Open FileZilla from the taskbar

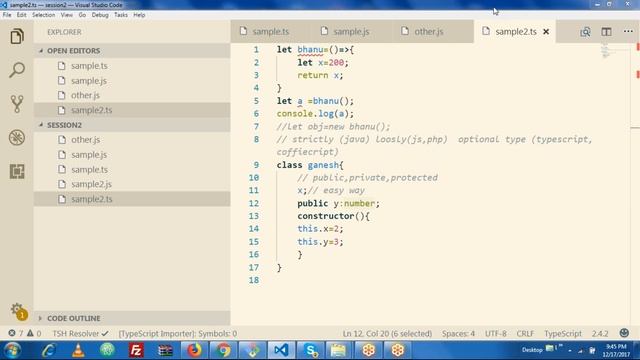(x=136, y=350)
